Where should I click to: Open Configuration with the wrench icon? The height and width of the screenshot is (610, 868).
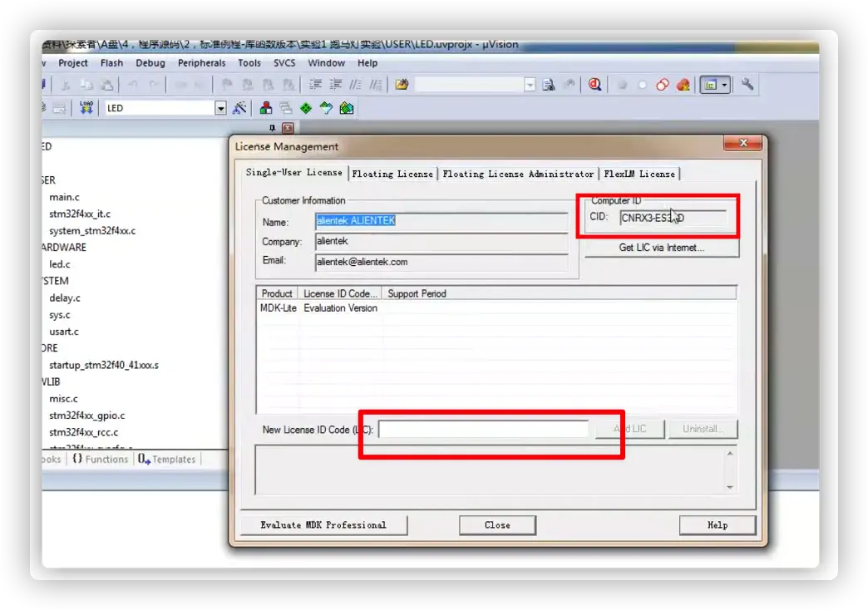pyautogui.click(x=747, y=85)
